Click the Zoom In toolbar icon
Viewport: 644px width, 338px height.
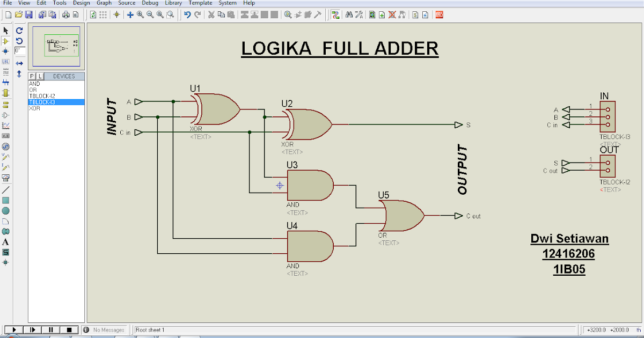[x=140, y=14]
